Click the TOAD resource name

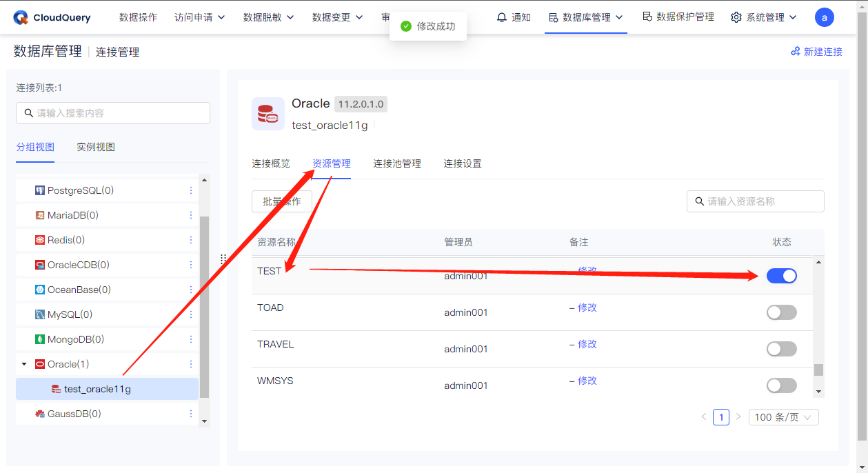270,308
